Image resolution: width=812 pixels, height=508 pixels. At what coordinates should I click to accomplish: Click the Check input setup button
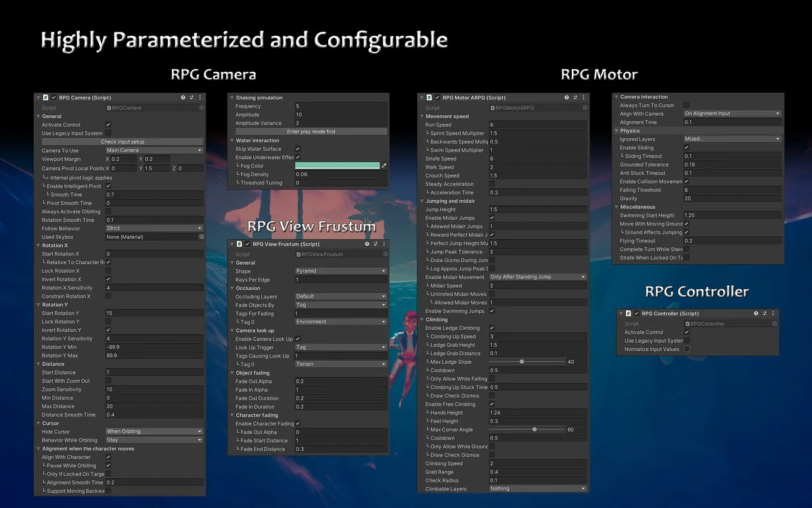[x=122, y=142]
